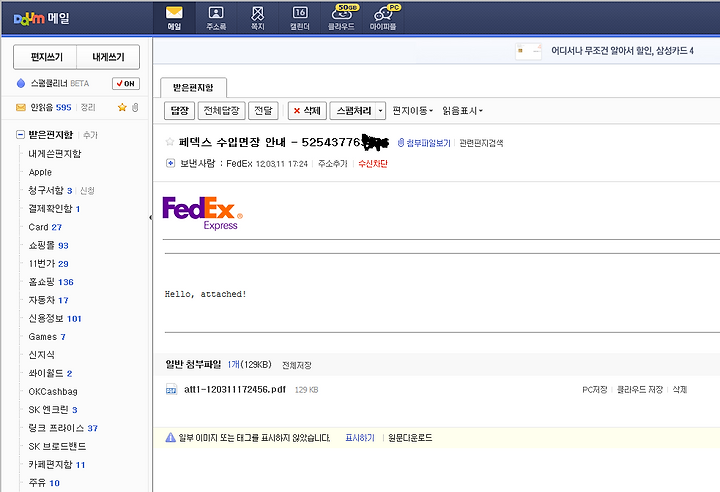Click the 주소추가 link

pyautogui.click(x=333, y=164)
